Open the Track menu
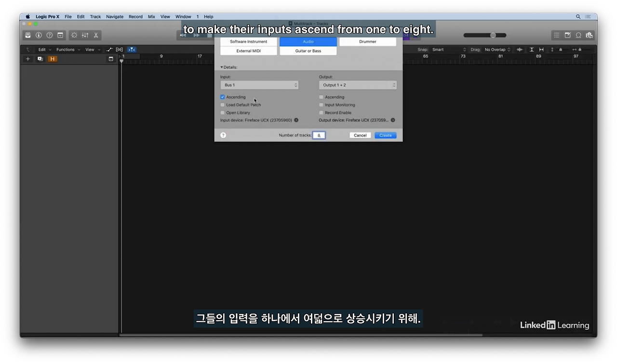 pos(95,16)
